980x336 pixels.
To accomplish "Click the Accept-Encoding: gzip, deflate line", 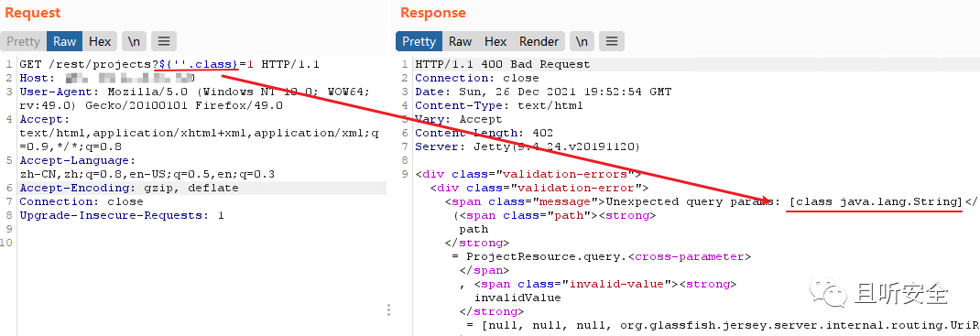I will [129, 188].
